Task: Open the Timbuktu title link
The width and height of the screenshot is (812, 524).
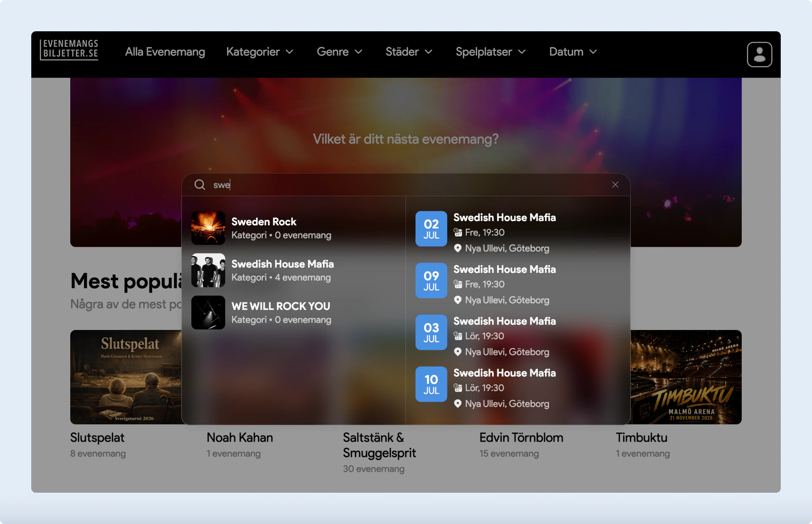Action: (x=641, y=437)
